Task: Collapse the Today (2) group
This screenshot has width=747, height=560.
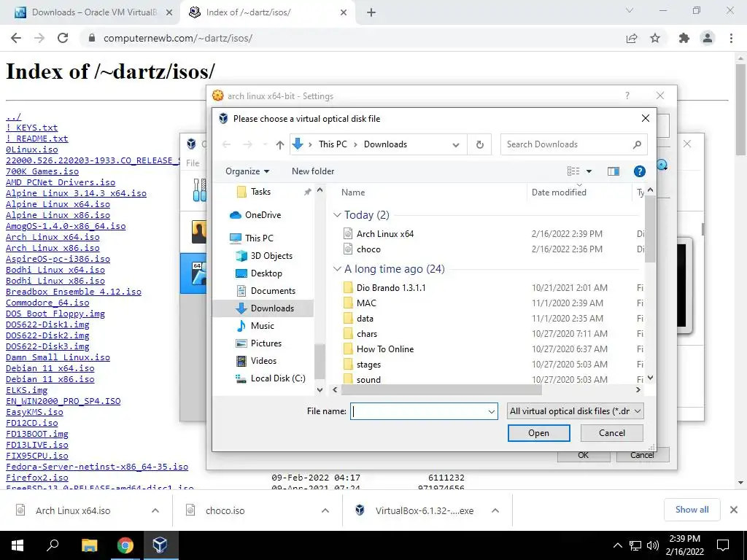Action: click(x=337, y=215)
